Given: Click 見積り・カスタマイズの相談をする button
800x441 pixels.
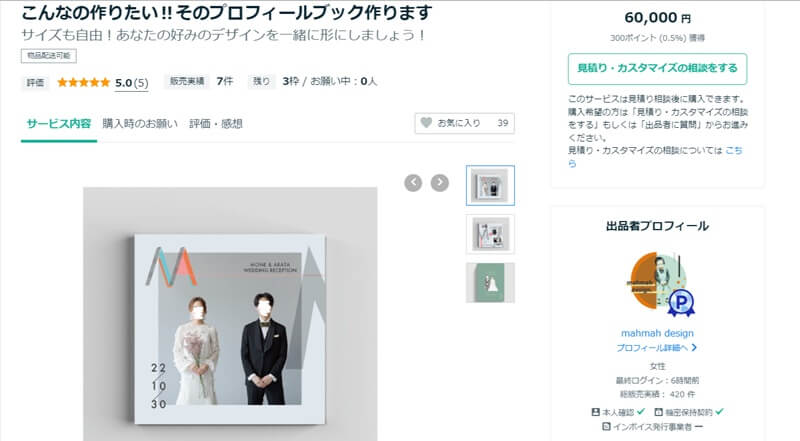Looking at the screenshot, I should [x=657, y=69].
